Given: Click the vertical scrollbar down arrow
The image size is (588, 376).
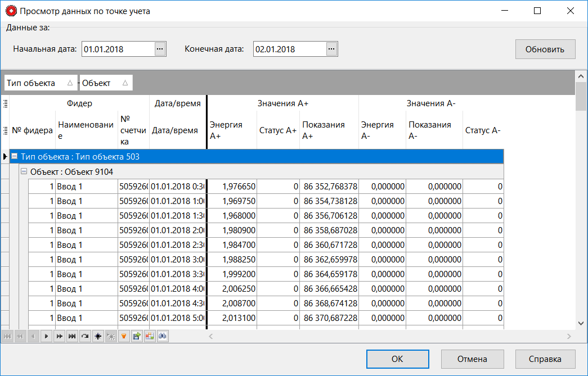Looking at the screenshot, I should (581, 323).
